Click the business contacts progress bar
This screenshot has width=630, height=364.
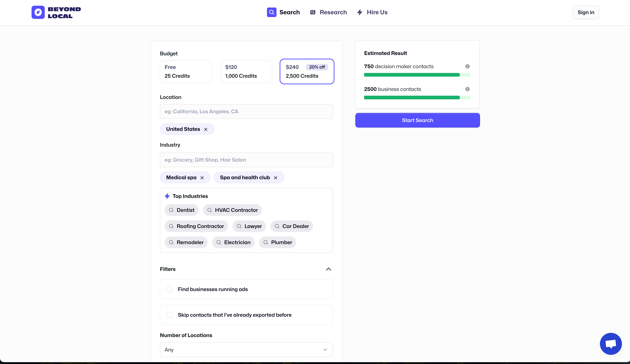click(417, 98)
